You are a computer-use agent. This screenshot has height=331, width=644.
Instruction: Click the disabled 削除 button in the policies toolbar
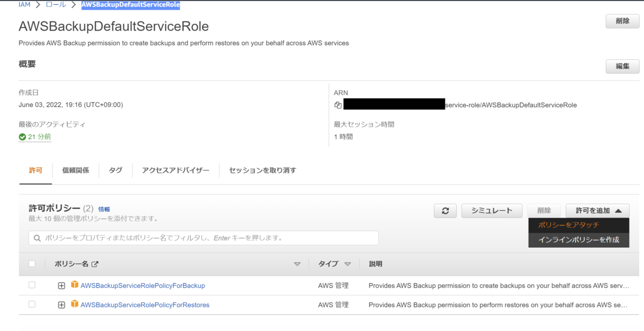point(544,211)
